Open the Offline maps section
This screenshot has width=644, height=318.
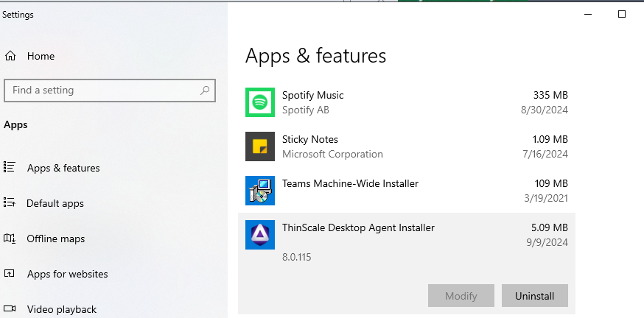point(55,239)
